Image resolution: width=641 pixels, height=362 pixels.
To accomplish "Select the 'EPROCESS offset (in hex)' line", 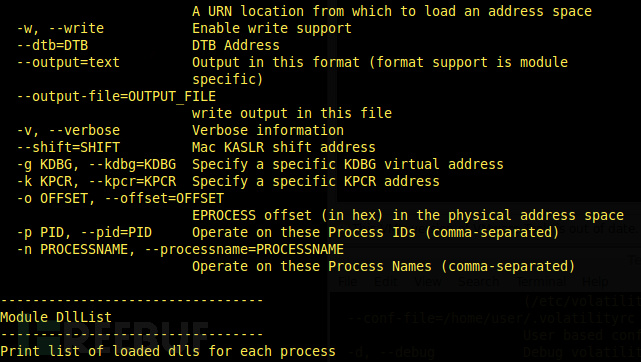I will 408,215.
